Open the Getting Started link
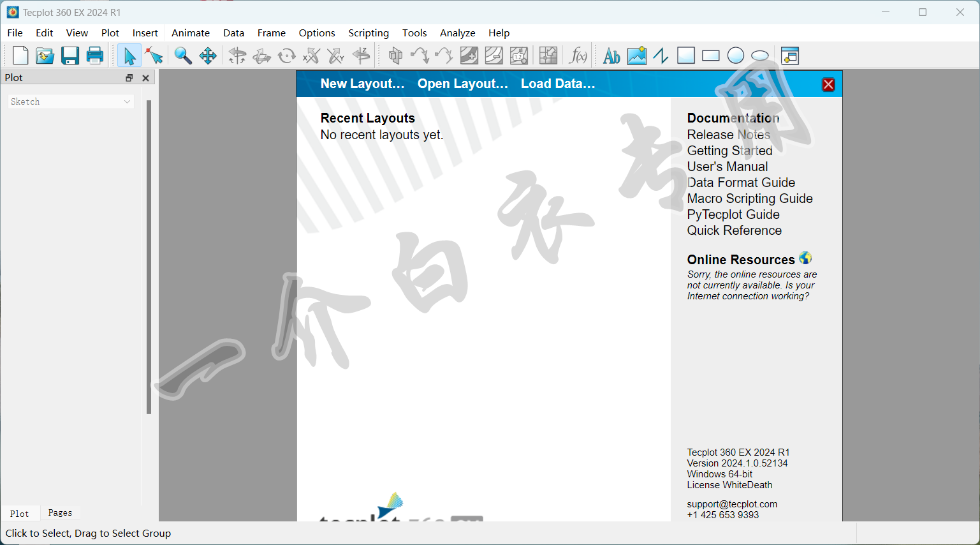 click(730, 151)
